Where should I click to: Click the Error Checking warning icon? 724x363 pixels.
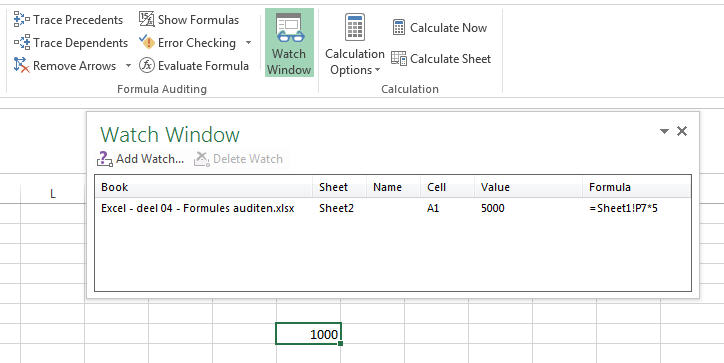(x=147, y=43)
